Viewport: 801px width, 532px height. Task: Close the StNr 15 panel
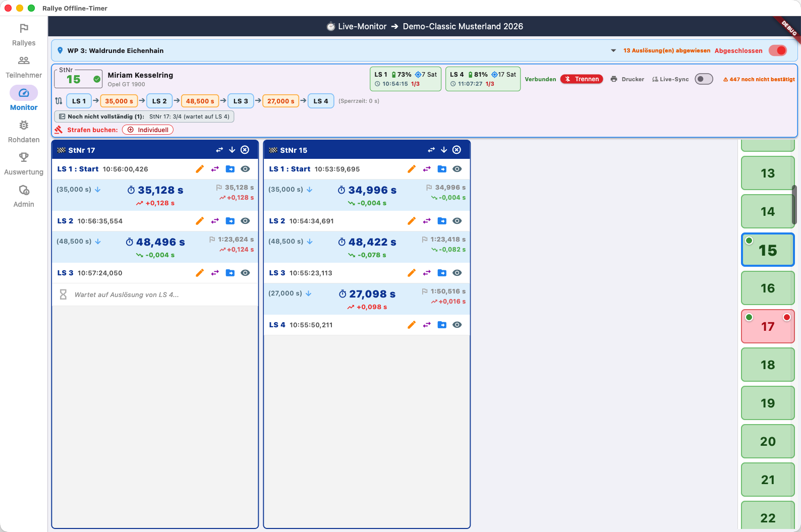click(x=456, y=150)
